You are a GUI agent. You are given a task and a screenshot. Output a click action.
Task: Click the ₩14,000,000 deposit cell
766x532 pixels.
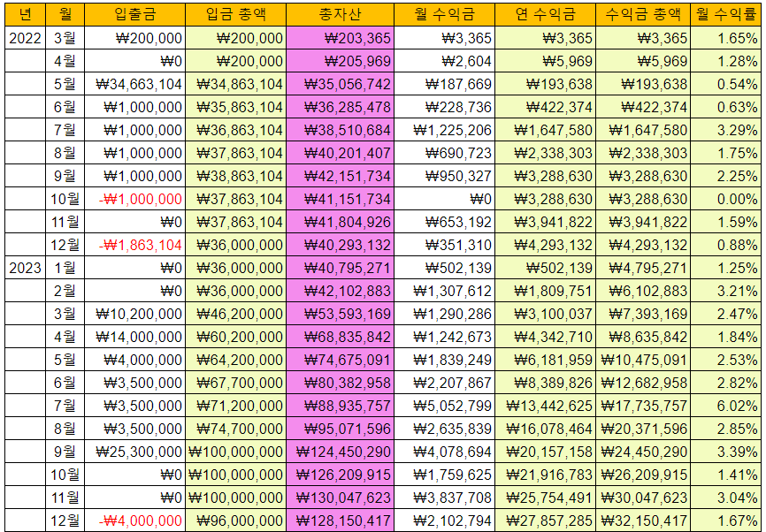click(x=134, y=337)
